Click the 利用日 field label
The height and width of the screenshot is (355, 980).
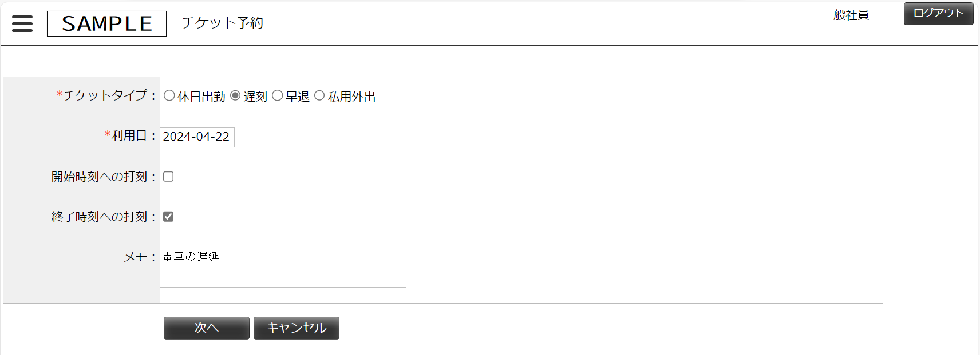point(129,136)
